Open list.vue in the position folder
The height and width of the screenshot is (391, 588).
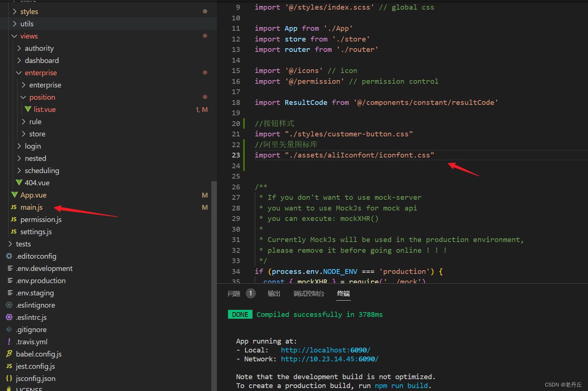pos(44,109)
